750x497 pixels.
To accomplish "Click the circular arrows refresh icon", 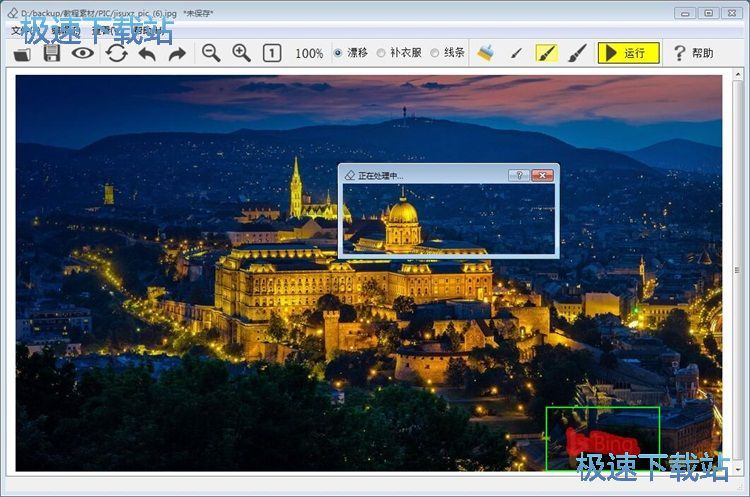I will [117, 53].
